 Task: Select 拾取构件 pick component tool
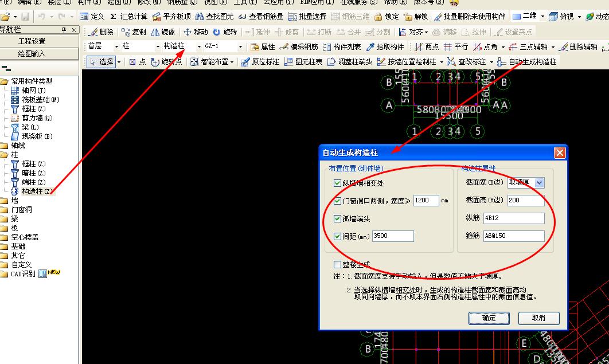[385, 46]
